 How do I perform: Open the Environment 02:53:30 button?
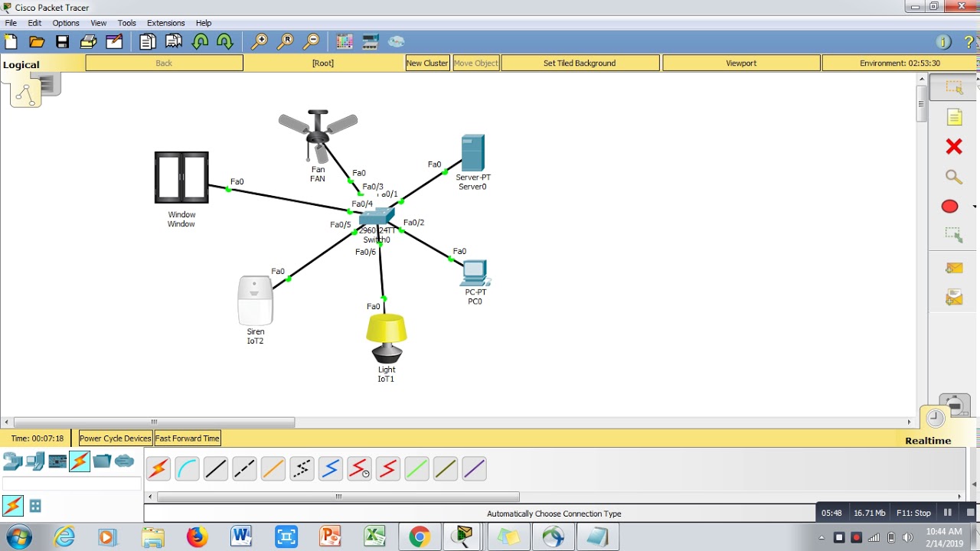click(900, 63)
